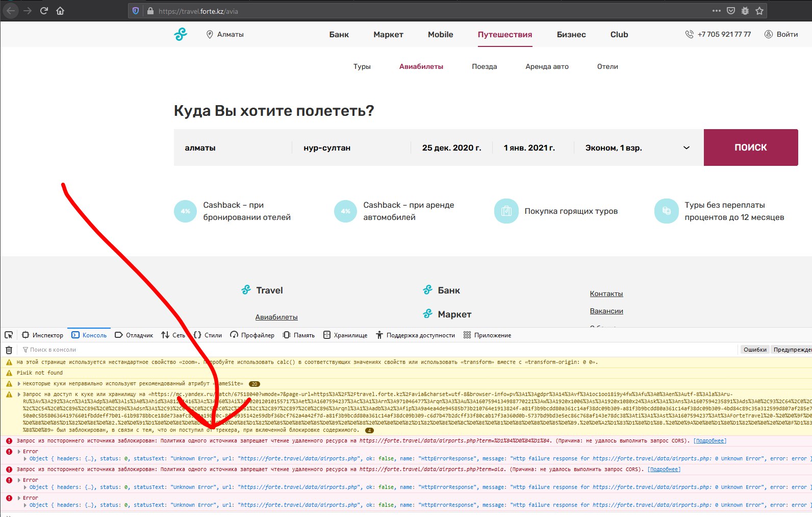Clear the console with trash icon

point(9,350)
